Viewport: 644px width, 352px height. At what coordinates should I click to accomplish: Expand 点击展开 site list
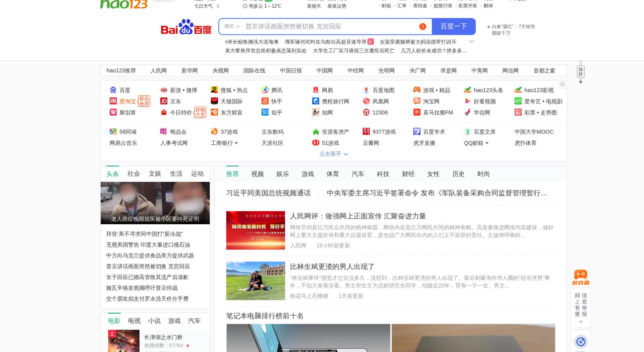tap(334, 154)
